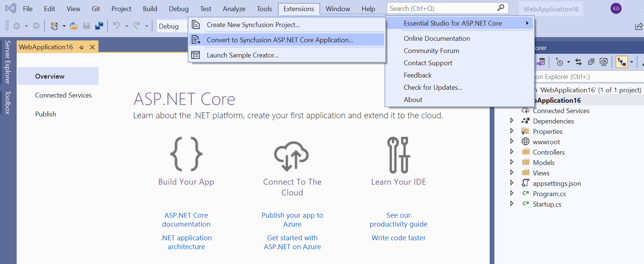Click the Save All icon

tap(99, 26)
